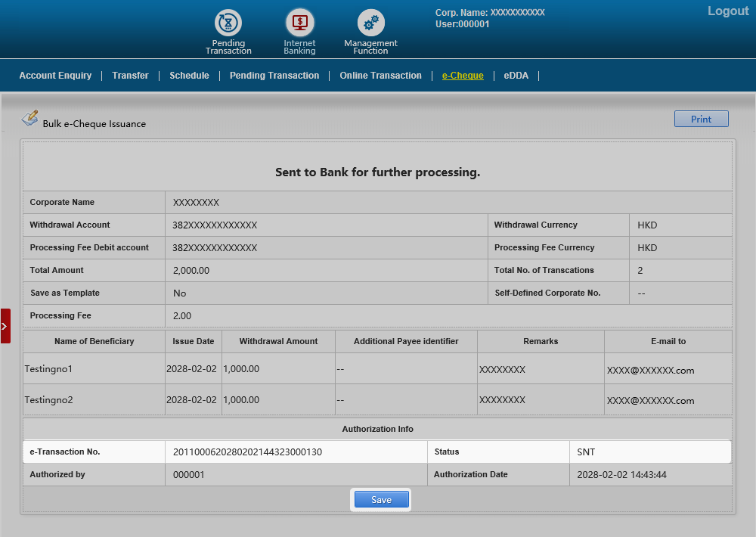This screenshot has height=537, width=756.
Task: Open the eDDA menu item
Action: [516, 76]
